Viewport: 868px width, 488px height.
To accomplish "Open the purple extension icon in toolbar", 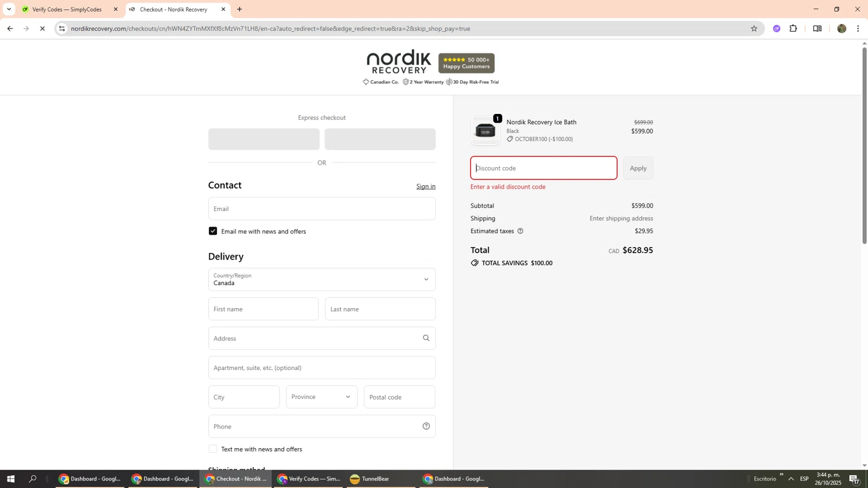I will (777, 28).
